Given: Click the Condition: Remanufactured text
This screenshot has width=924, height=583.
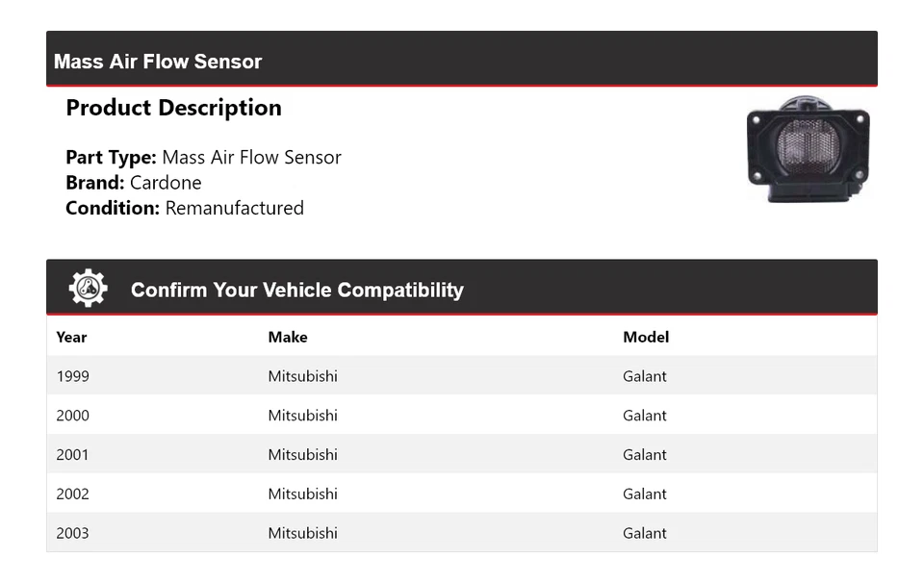Looking at the screenshot, I should 185,208.
